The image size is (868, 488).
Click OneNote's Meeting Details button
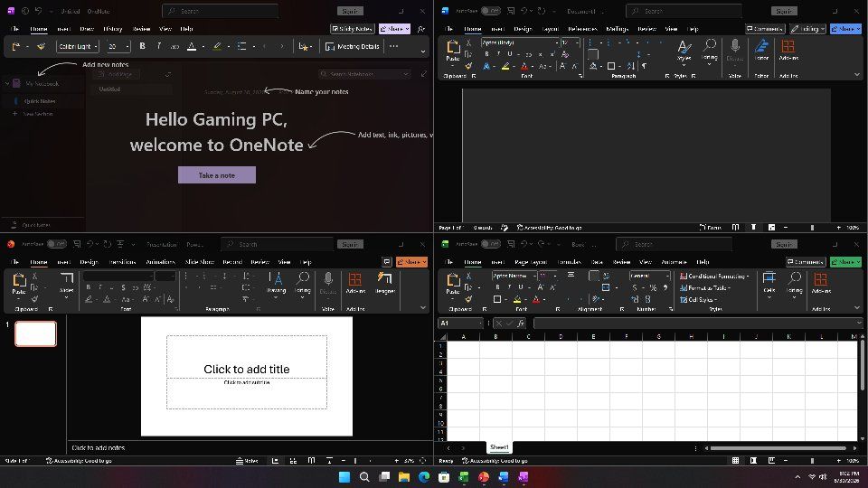point(353,46)
